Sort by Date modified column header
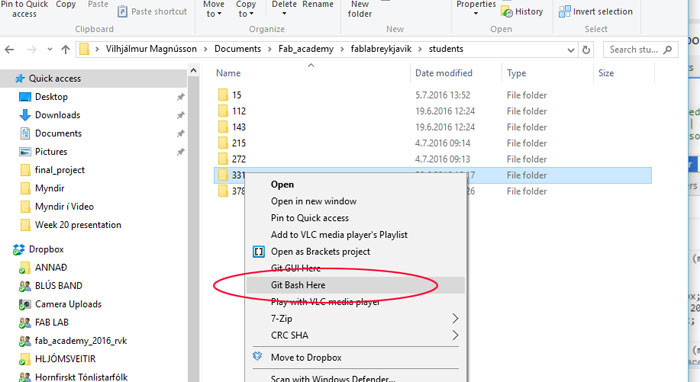The image size is (700, 382). coord(444,73)
